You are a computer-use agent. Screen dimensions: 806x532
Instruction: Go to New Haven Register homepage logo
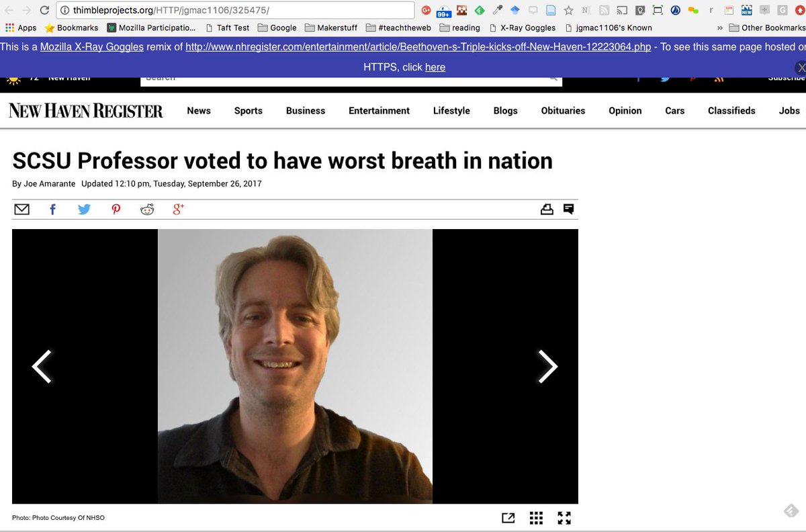point(86,111)
